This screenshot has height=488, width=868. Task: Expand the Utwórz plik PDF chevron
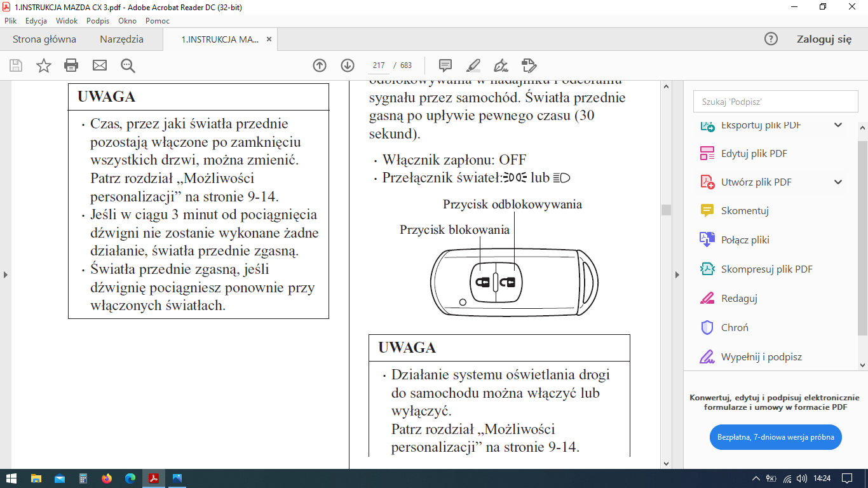click(838, 182)
